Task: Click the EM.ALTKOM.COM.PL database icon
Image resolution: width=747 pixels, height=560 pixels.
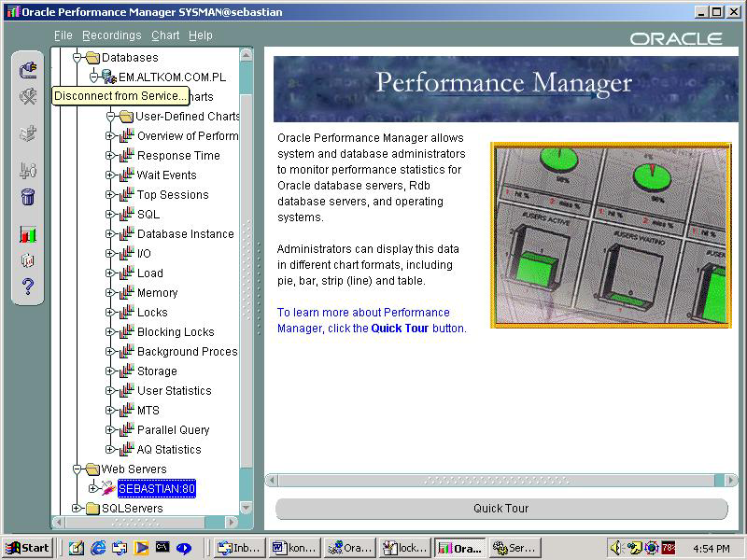Action: [109, 77]
